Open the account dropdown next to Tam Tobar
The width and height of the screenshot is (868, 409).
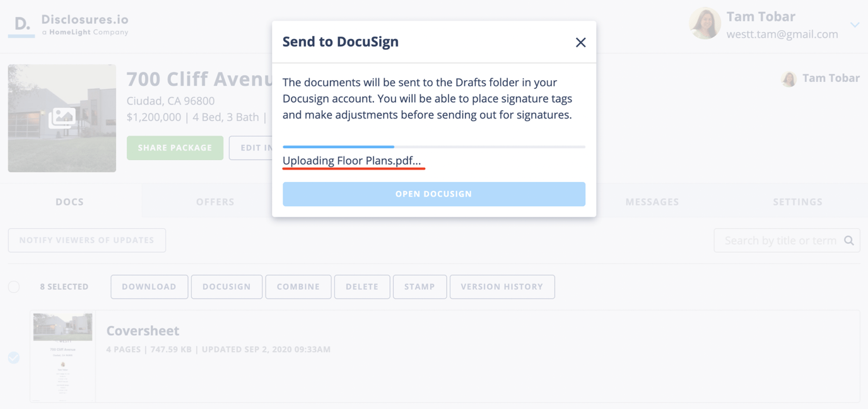(855, 25)
